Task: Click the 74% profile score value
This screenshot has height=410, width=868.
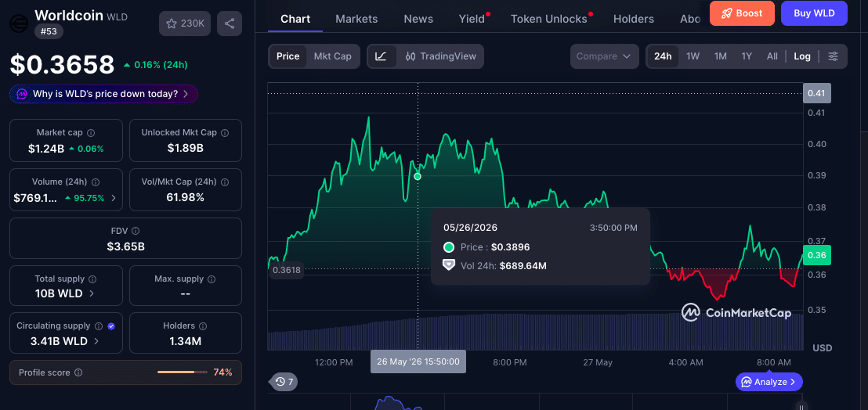Action: point(222,372)
